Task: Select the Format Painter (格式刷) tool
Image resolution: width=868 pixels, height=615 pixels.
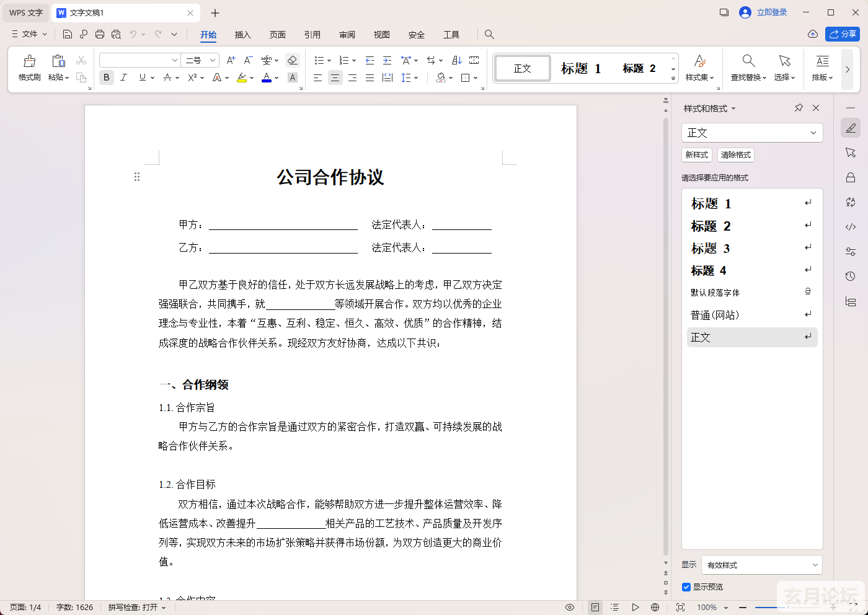Action: [29, 68]
